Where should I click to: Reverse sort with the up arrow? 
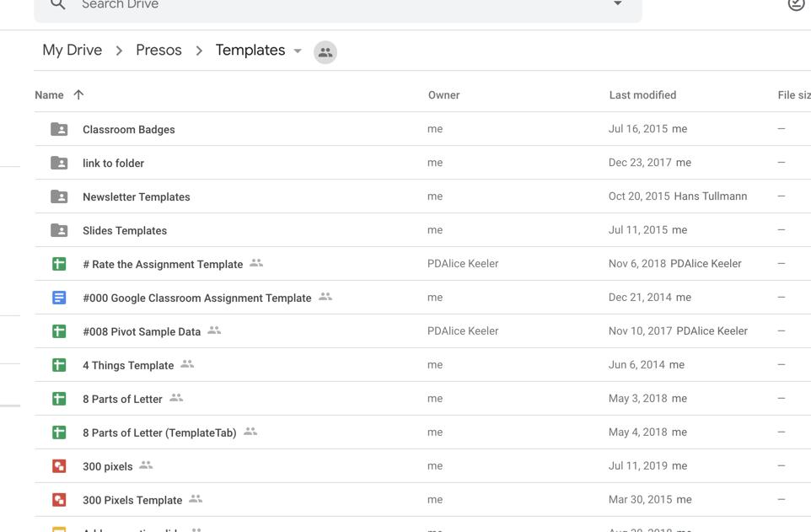click(78, 94)
